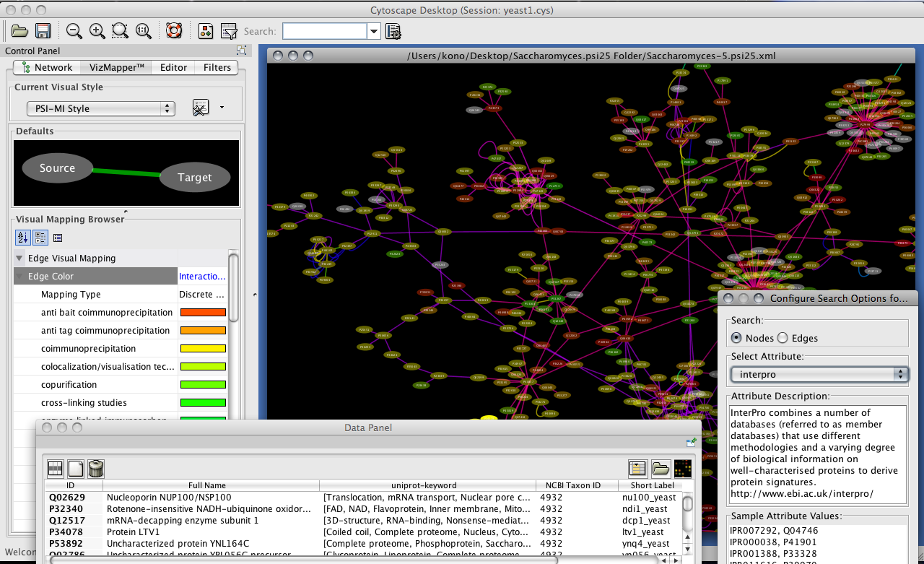Switch to the Network tab
Screen dimensions: 924x564
point(47,67)
